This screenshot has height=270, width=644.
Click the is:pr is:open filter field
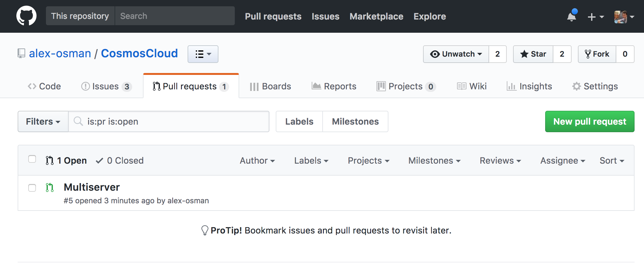pos(170,121)
